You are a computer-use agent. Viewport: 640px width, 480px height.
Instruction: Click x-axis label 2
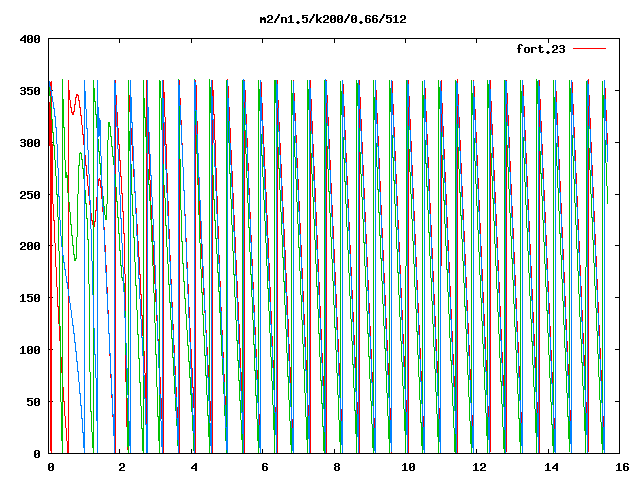(122, 467)
